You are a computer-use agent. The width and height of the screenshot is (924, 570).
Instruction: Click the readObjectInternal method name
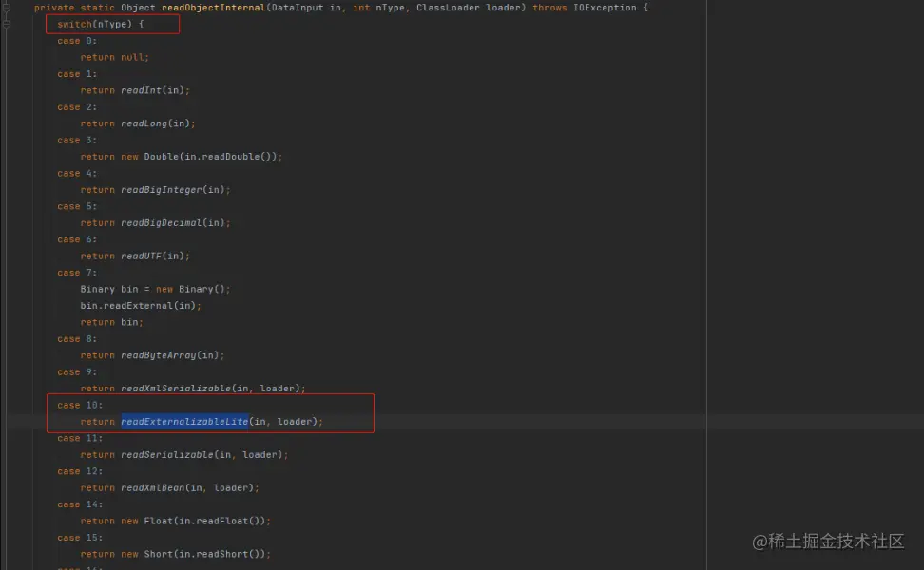[213, 8]
